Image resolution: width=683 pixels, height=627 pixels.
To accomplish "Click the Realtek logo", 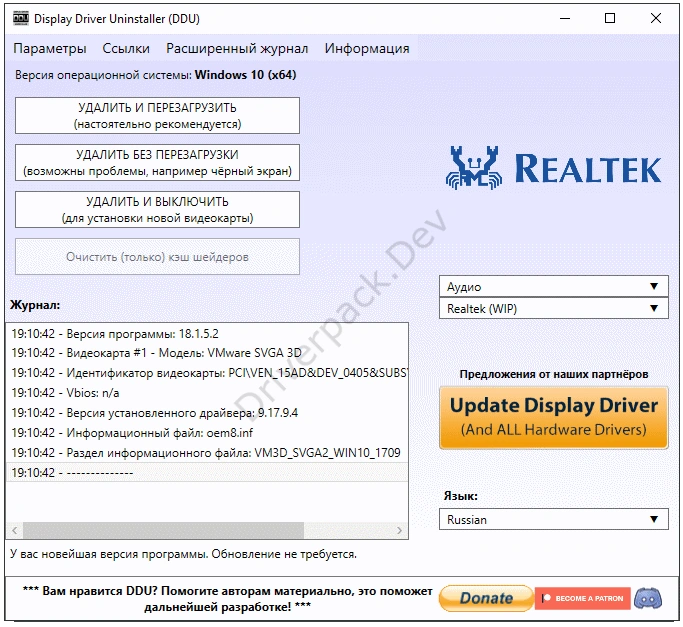I will 554,168.
